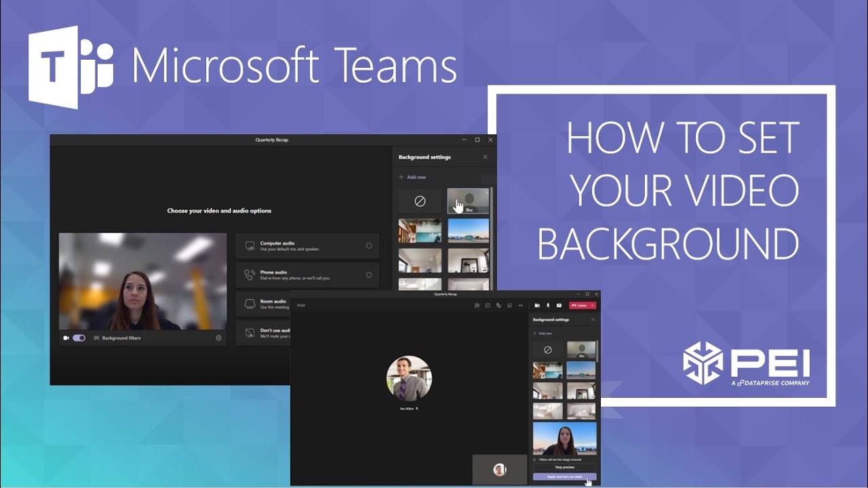Click the self-view avatar tile in meeting window
The image size is (868, 488).
click(x=500, y=469)
